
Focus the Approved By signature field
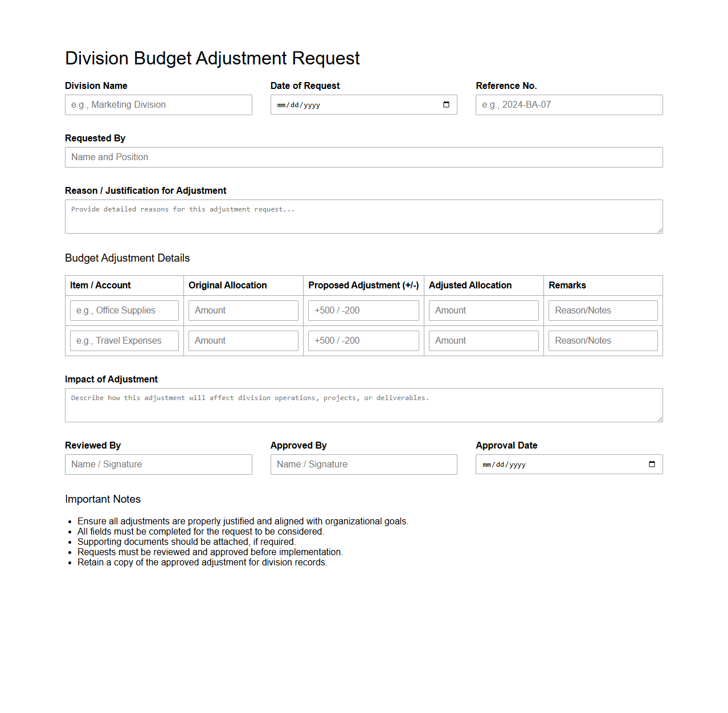click(363, 465)
